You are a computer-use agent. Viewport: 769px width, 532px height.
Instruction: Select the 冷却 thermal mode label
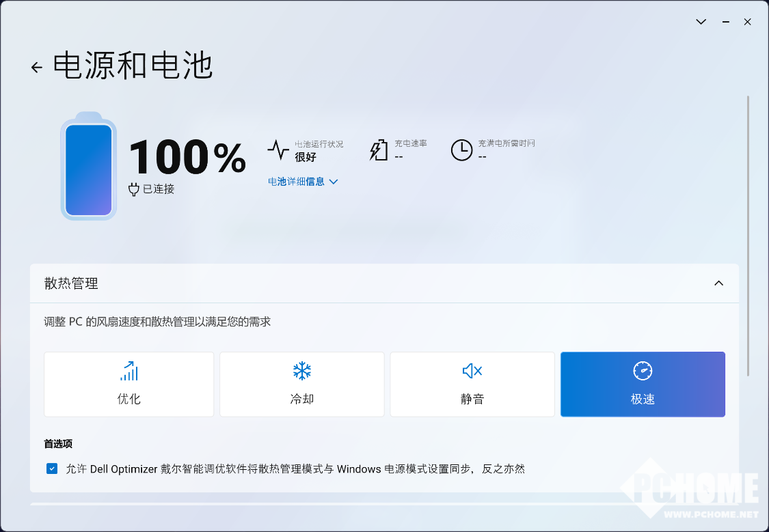(x=301, y=399)
